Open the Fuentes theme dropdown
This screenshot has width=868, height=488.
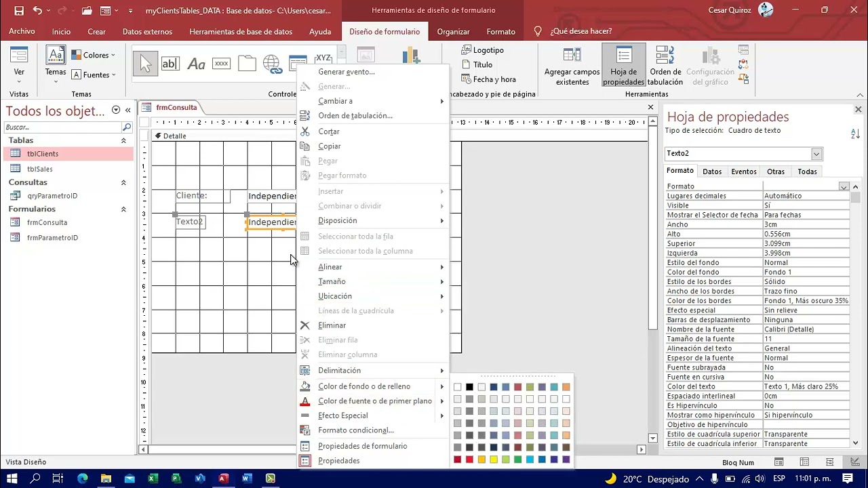[94, 75]
